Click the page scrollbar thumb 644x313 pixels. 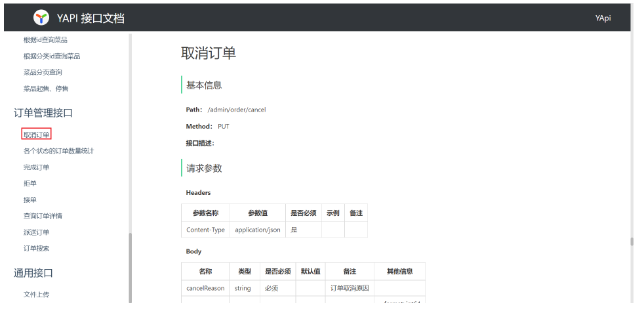632,241
